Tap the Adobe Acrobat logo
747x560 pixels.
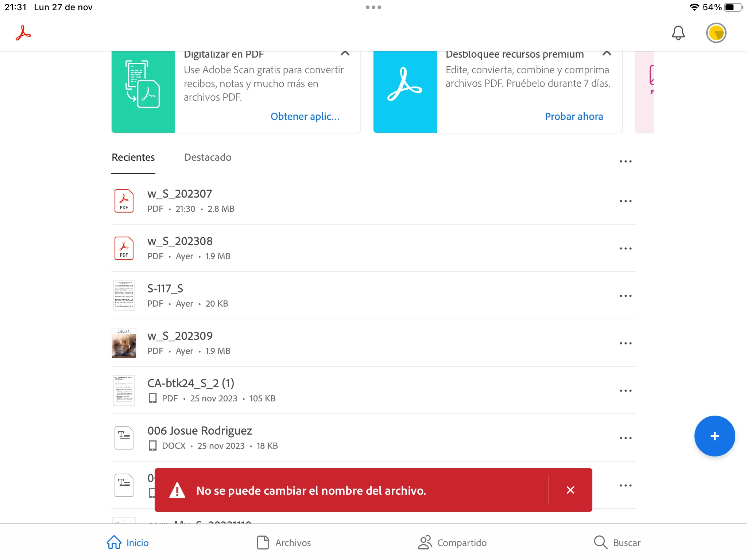23,33
